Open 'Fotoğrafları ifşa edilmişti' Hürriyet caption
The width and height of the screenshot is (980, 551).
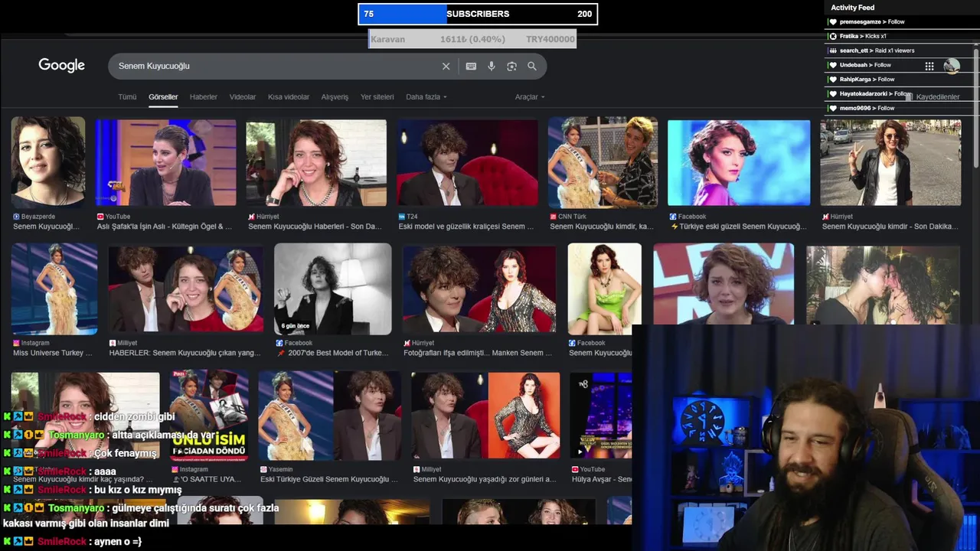[x=478, y=353]
